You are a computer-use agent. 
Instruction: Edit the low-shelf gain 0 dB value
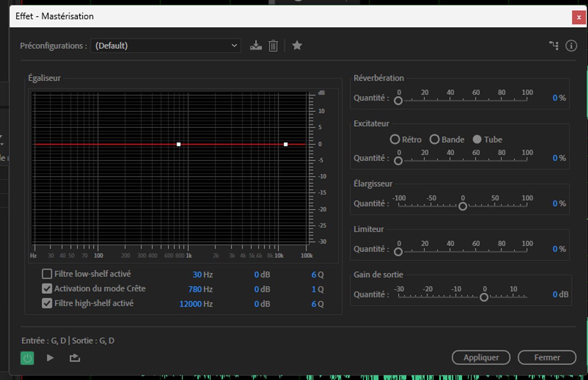pos(256,275)
